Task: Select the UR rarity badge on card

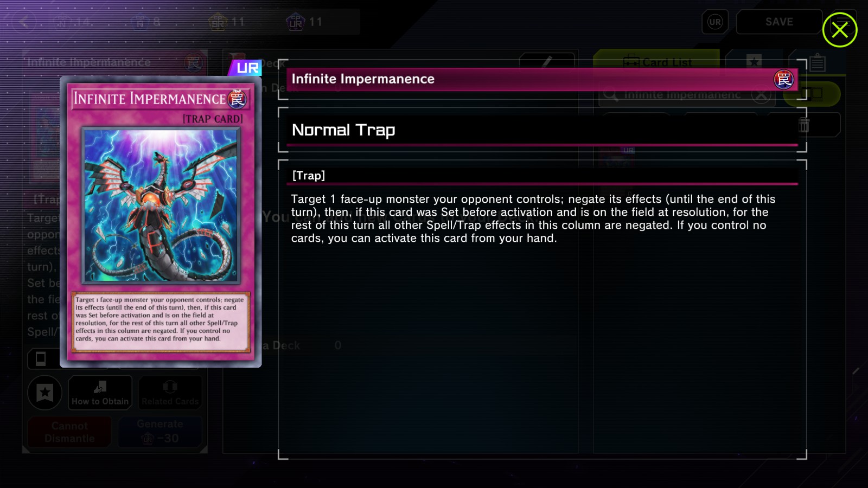Action: coord(246,68)
